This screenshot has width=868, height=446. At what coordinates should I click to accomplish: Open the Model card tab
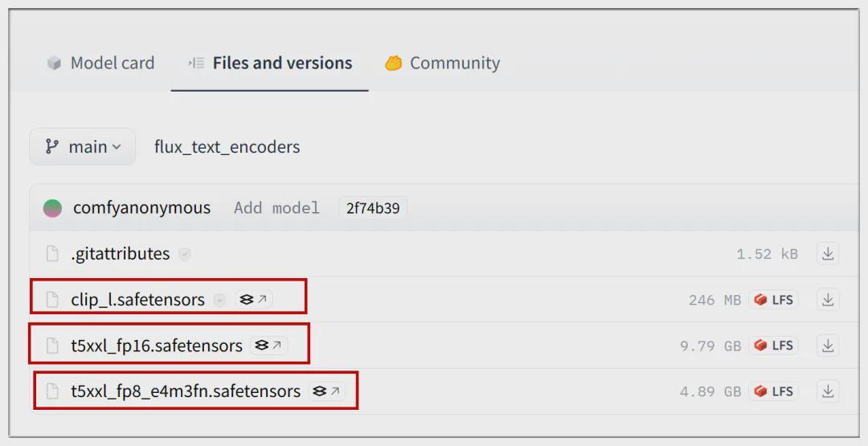[100, 63]
